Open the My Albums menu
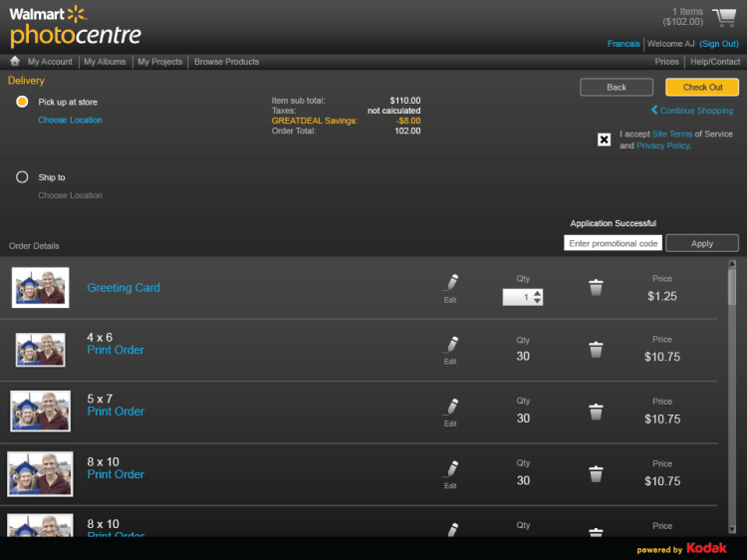This screenshot has width=747, height=560. pos(105,62)
